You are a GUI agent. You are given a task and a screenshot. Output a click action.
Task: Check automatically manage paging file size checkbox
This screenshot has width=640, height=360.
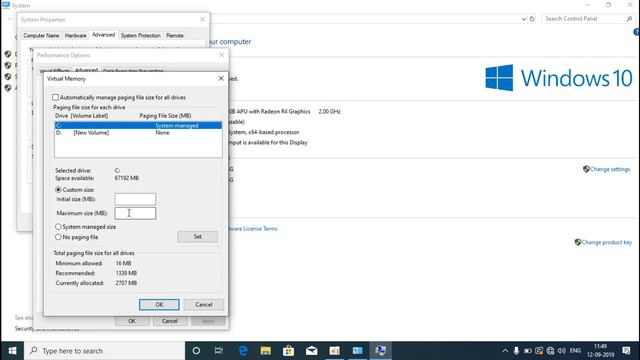tap(56, 98)
